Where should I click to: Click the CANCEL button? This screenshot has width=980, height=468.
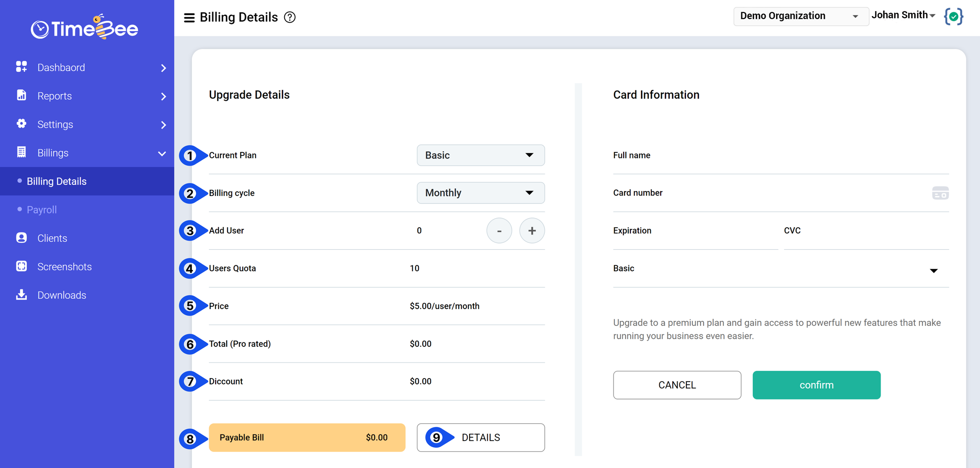tap(677, 385)
